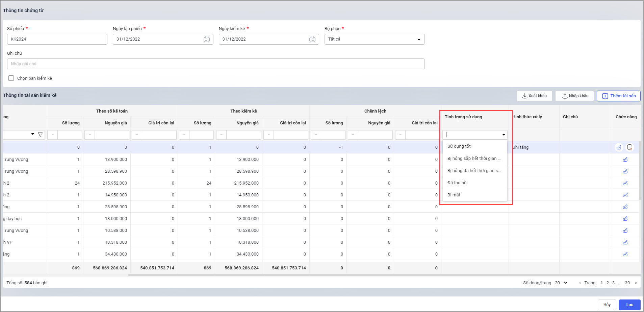Image resolution: width=644 pixels, height=312 pixels.
Task: Click the edit icon for the 215.952.000 row
Action: pos(625,183)
